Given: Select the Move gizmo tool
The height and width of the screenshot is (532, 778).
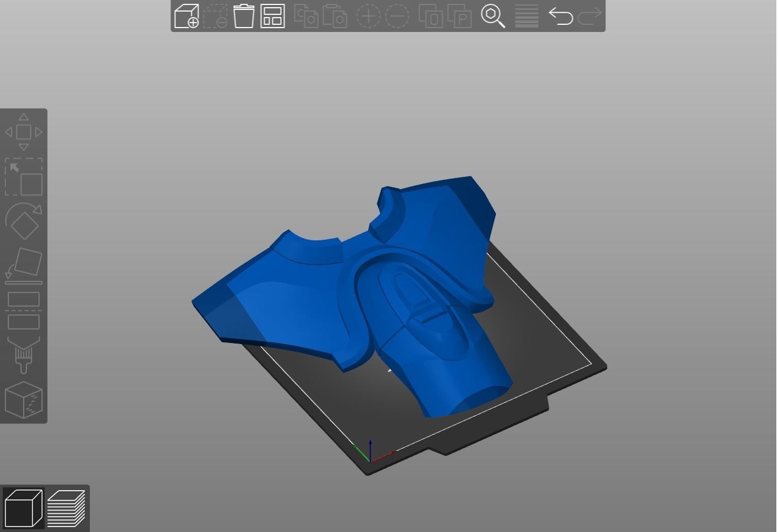Looking at the screenshot, I should (x=24, y=132).
